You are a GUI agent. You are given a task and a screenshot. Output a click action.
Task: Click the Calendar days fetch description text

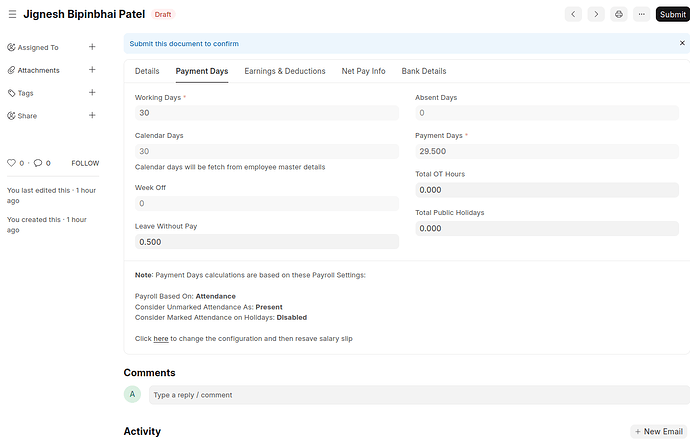230,167
